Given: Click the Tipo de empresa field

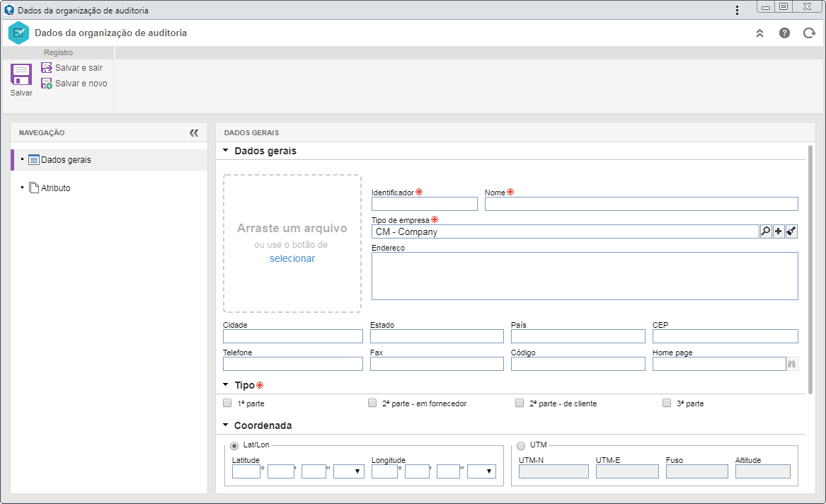Looking at the screenshot, I should tap(566, 231).
